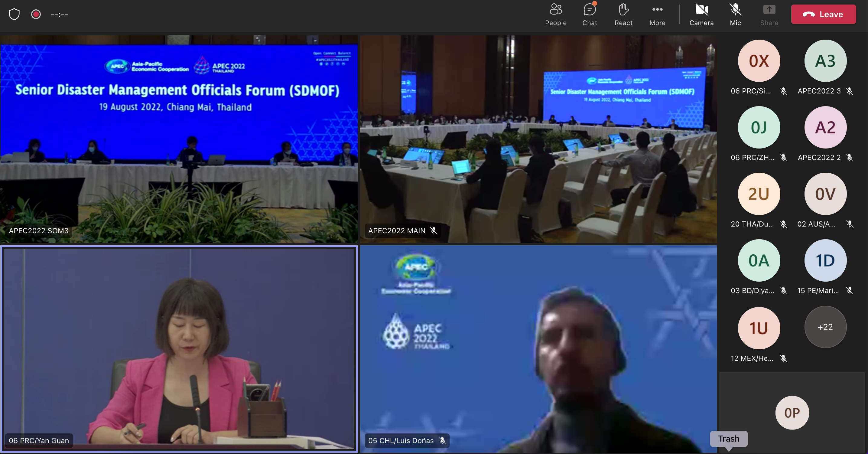This screenshot has width=868, height=454.
Task: Click the 0J participant avatar
Action: pos(759,127)
